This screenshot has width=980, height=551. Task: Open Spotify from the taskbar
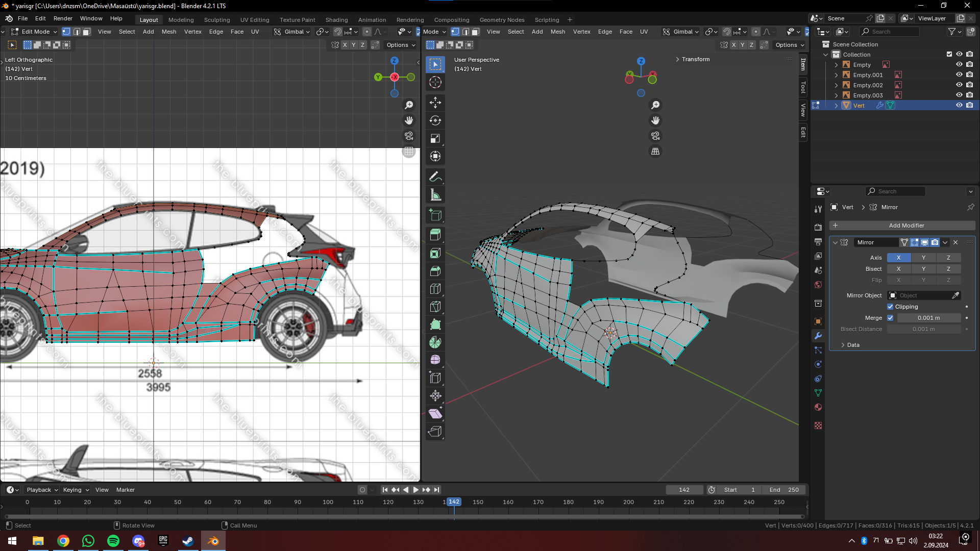point(113,541)
